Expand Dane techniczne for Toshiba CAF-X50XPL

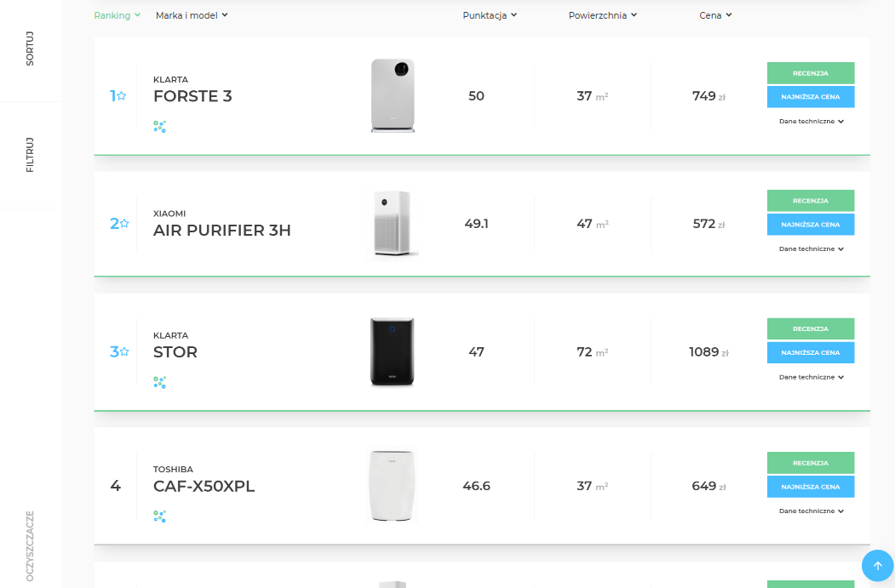coord(811,511)
